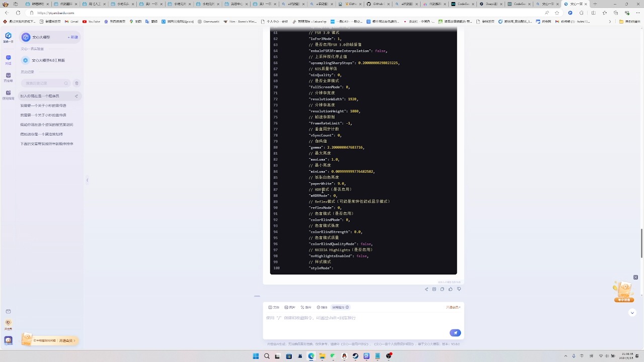Click the browser address bar URL
Image resolution: width=644 pixels, height=362 pixels.
55,13
